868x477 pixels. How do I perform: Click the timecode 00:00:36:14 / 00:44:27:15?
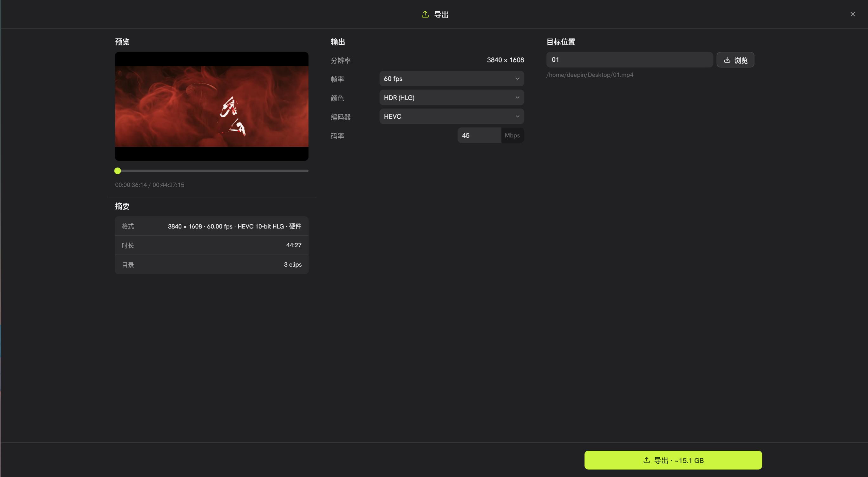coord(150,185)
